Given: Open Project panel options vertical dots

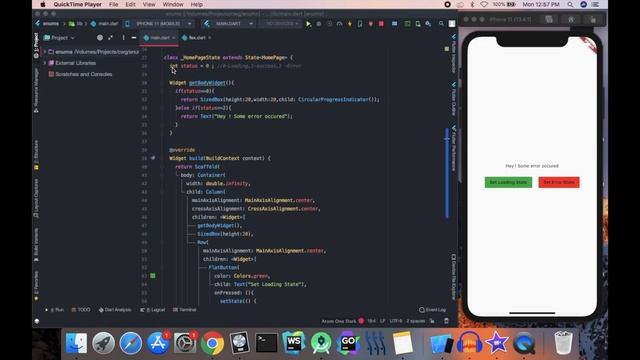Looking at the screenshot, I should pos(123,38).
